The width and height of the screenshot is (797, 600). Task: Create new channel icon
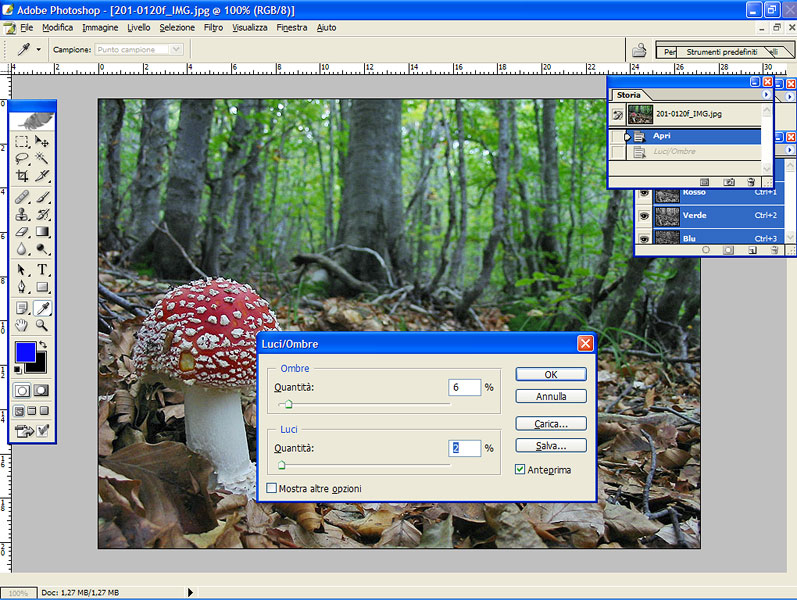(752, 250)
